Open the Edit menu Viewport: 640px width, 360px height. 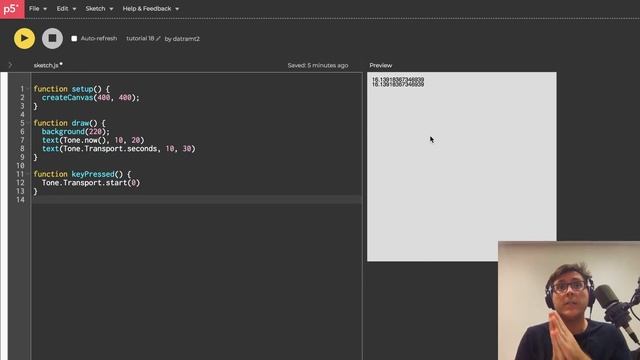point(66,9)
